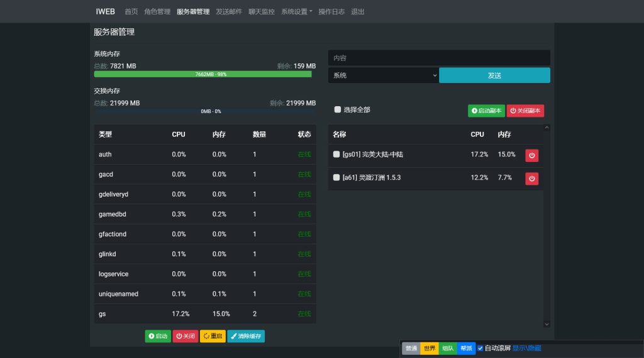Viewport: 644px width, 358px height.
Task: Click the 关闭副本 stop instance button
Action: (525, 111)
